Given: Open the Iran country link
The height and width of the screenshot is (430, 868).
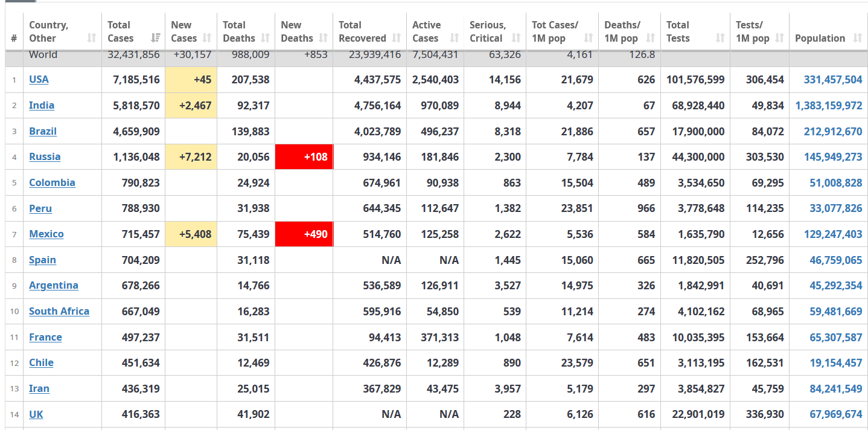Looking at the screenshot, I should [x=39, y=388].
